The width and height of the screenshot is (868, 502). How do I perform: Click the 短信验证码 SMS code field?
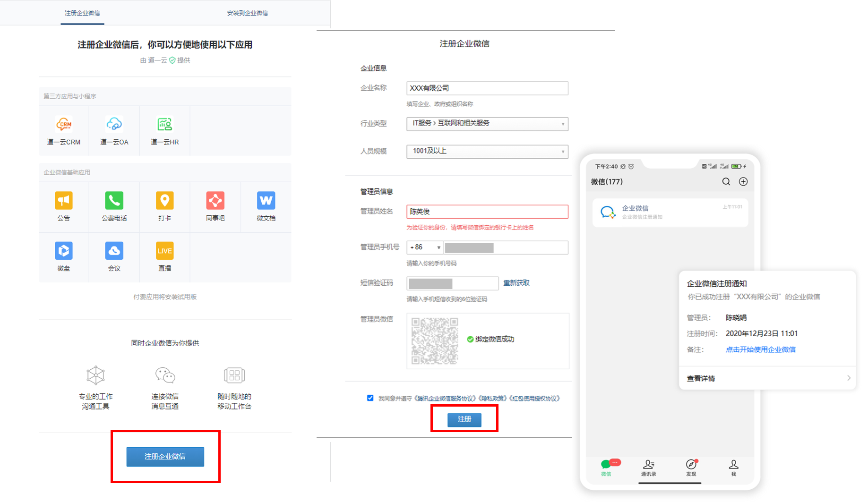pos(452,283)
